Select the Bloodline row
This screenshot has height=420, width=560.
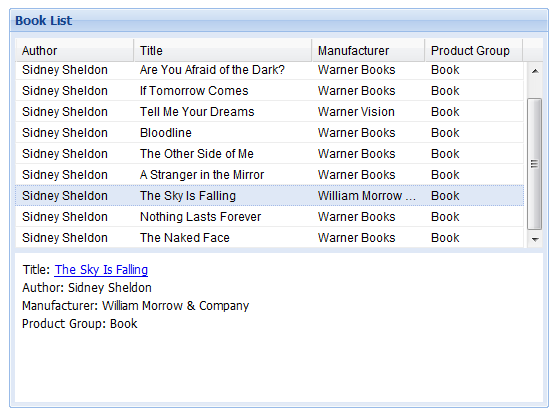[270, 133]
